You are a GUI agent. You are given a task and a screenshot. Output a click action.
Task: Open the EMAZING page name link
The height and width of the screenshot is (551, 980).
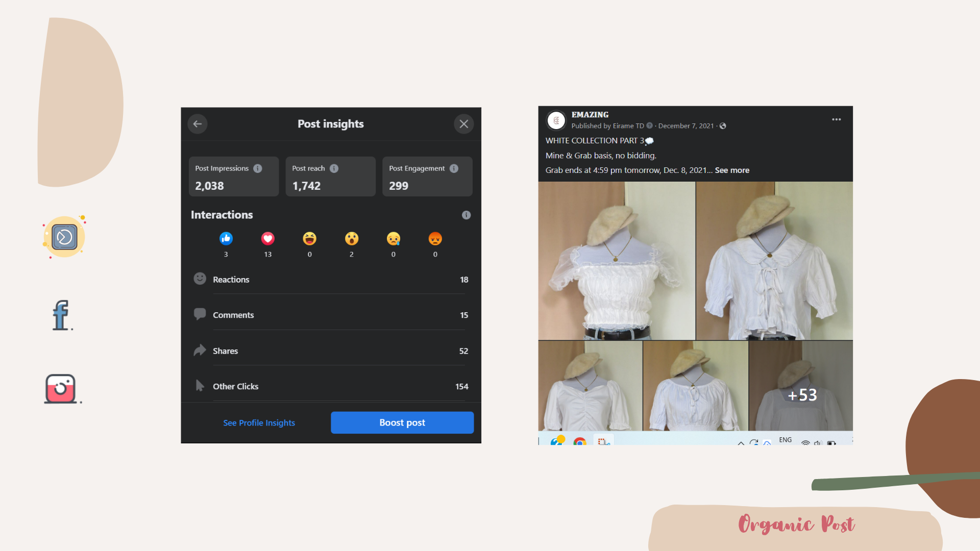tap(590, 115)
